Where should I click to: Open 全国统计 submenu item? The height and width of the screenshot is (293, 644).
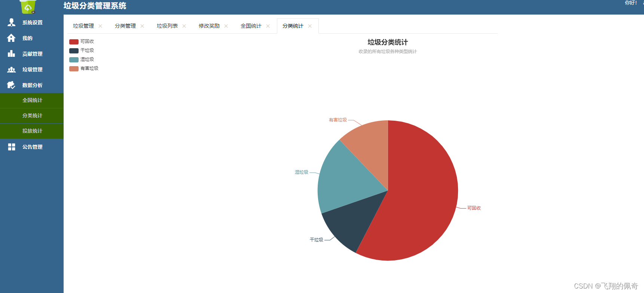point(32,101)
